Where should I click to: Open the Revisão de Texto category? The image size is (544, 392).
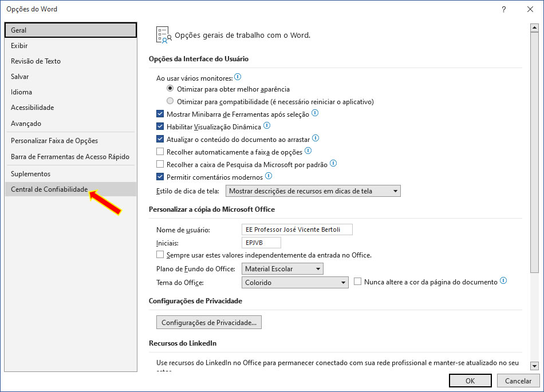tap(71, 61)
